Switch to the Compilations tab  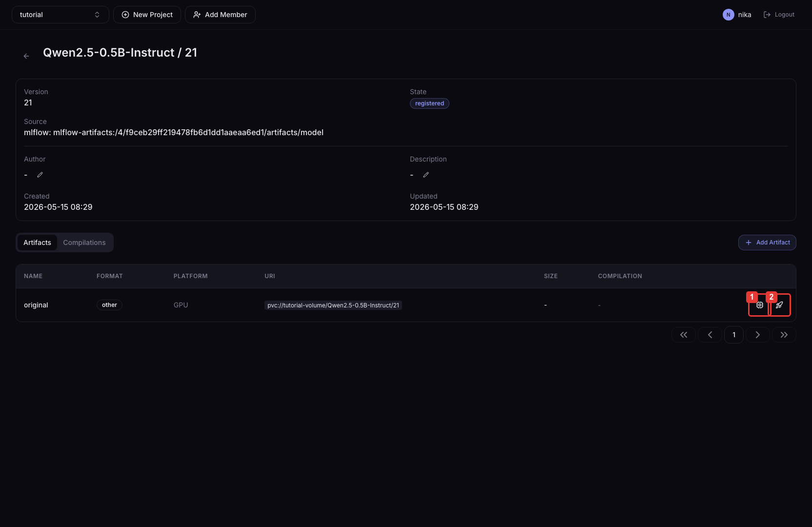[84, 243]
